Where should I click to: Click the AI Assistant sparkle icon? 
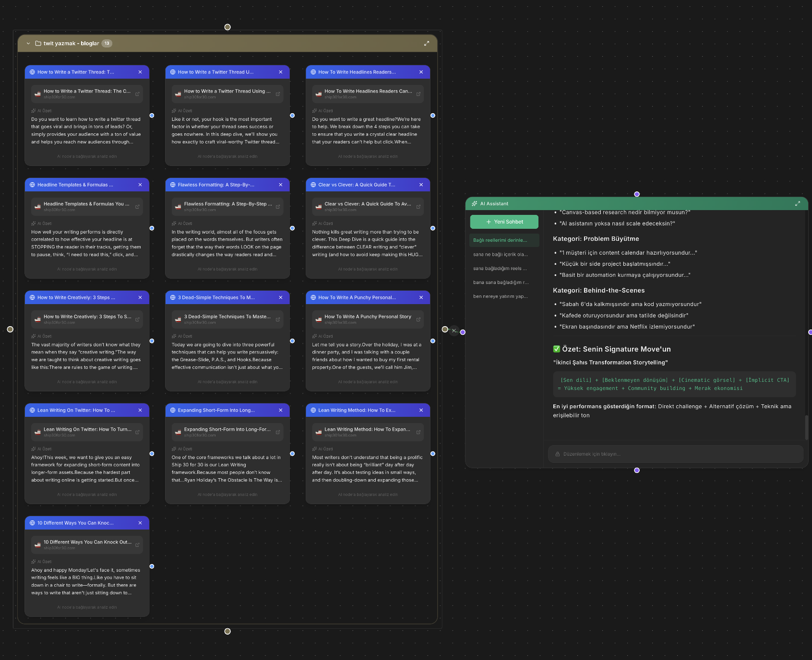474,203
